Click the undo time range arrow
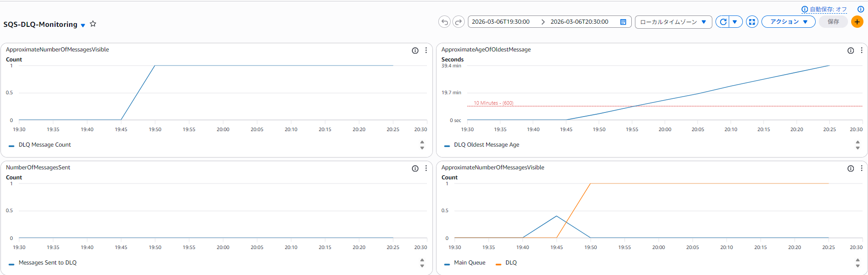 coord(444,22)
